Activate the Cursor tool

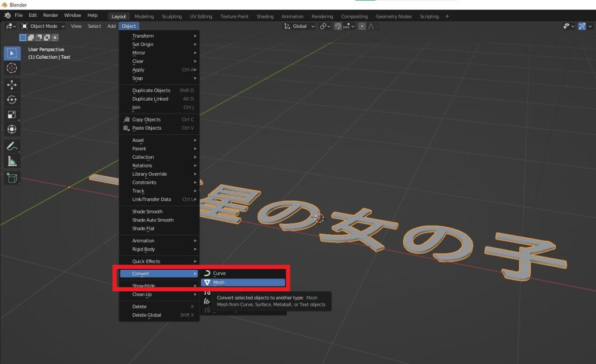[12, 68]
